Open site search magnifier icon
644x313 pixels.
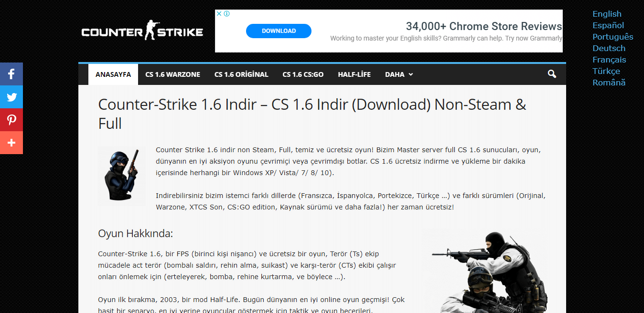pyautogui.click(x=552, y=74)
